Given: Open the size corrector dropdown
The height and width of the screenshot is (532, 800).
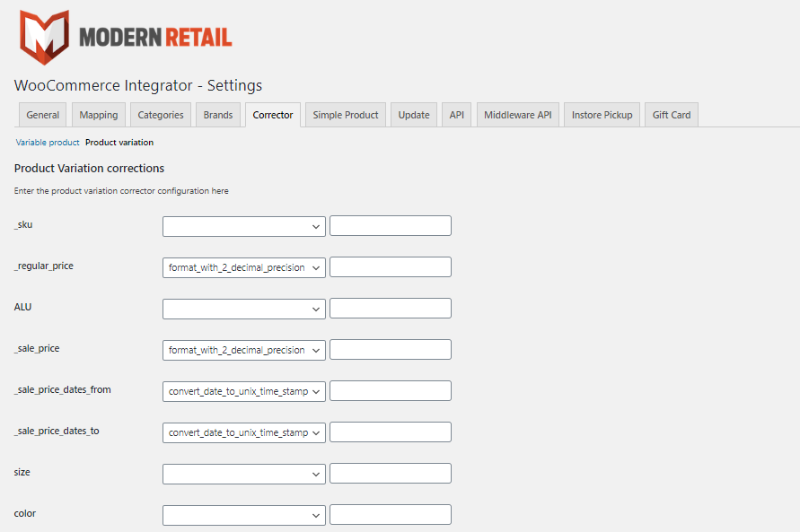Looking at the screenshot, I should pyautogui.click(x=244, y=474).
